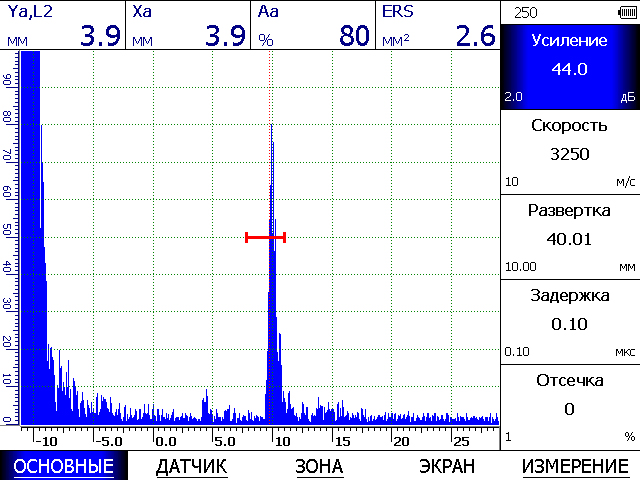Select the Задержка value 0.10
Screen dimensions: 640x480
coord(569,324)
